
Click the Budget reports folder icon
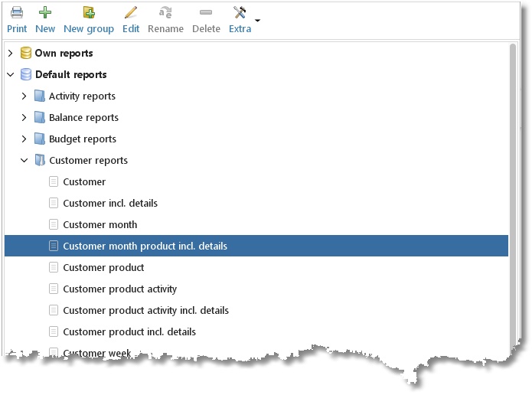pyautogui.click(x=39, y=139)
